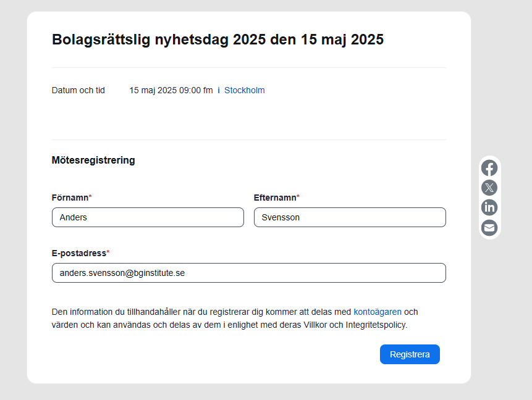Follow the kontoägaren link
The height and width of the screenshot is (400, 532).
click(378, 312)
